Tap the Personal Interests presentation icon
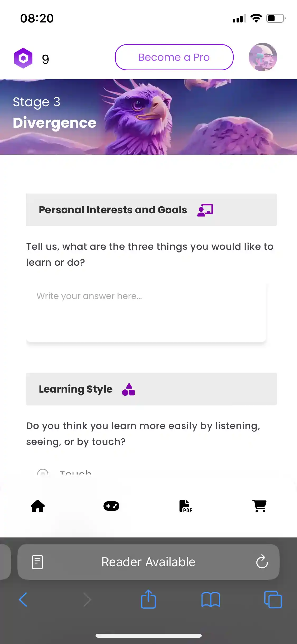 (x=205, y=210)
